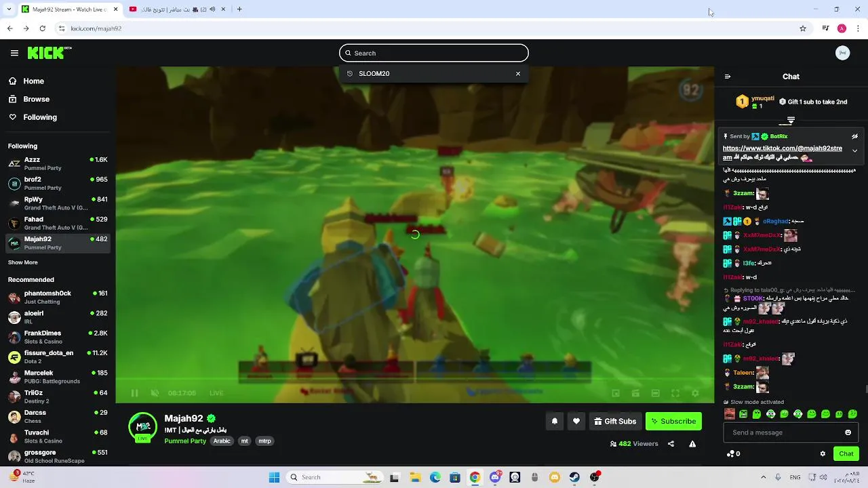The height and width of the screenshot is (488, 868).
Task: Expand the pinned message chevron
Action: tap(855, 150)
